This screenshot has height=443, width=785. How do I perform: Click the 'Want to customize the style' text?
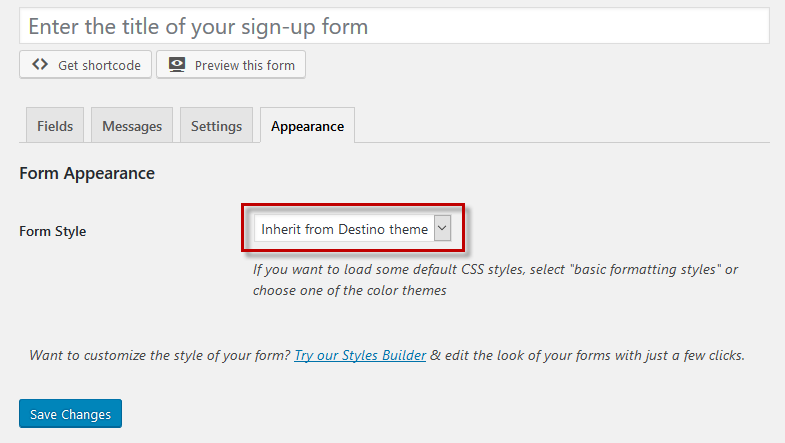point(160,355)
